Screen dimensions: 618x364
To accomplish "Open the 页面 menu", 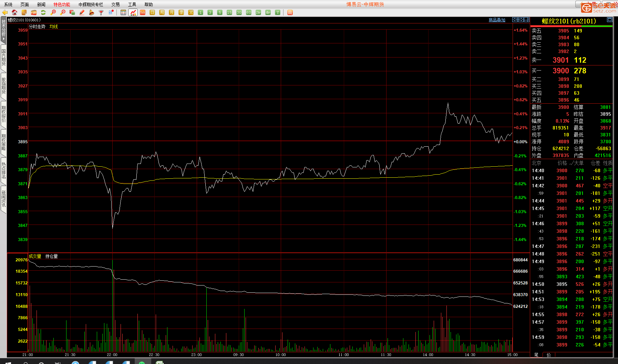I will [25, 4].
